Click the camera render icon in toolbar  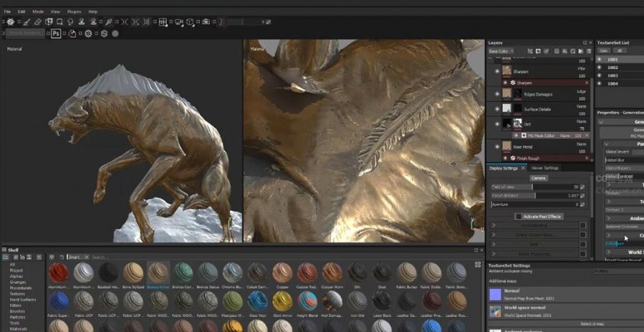(x=206, y=22)
